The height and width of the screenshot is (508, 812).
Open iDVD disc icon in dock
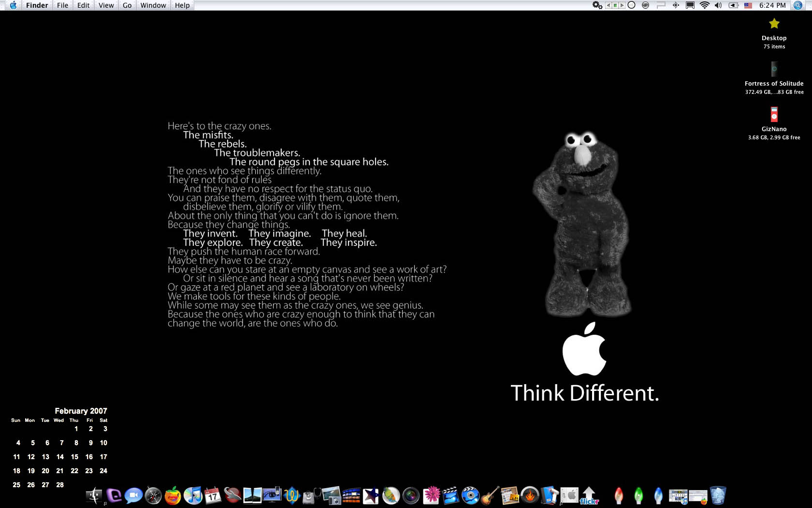pos(470,495)
